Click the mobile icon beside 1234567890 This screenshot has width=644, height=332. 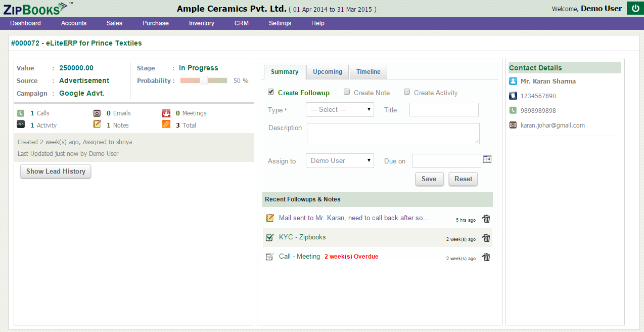(513, 96)
